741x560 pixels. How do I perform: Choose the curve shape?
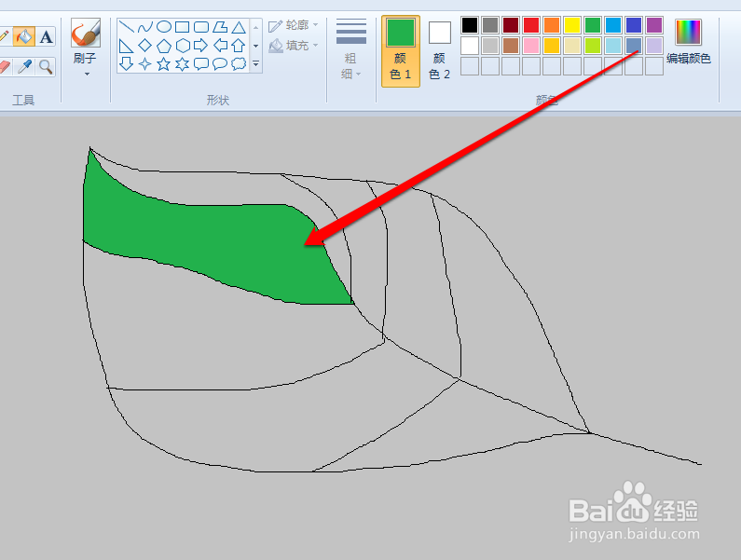click(x=145, y=26)
